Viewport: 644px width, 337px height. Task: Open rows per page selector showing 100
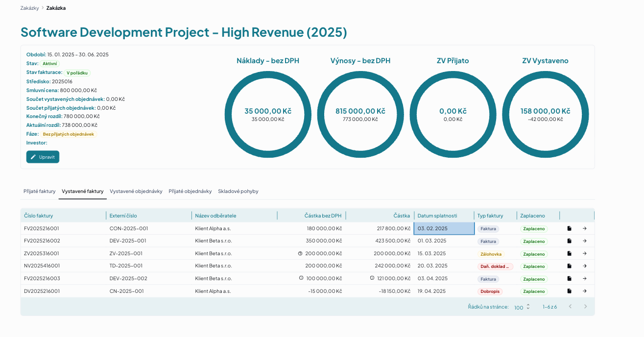522,307
